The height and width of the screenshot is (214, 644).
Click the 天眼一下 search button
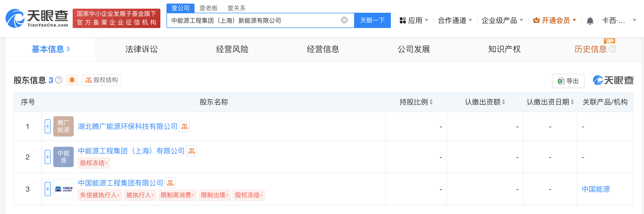372,20
